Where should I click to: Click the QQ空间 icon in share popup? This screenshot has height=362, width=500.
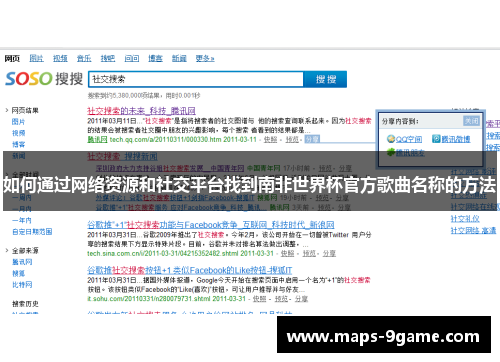(391, 139)
